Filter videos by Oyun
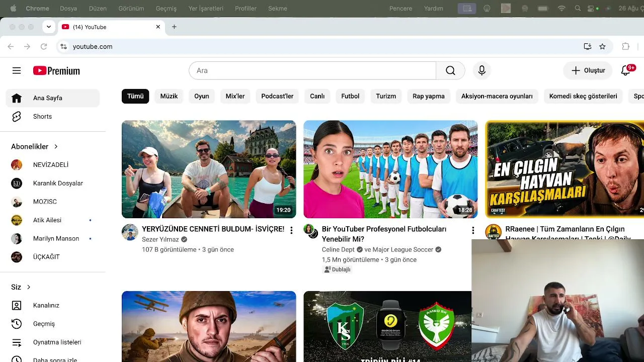 click(202, 96)
